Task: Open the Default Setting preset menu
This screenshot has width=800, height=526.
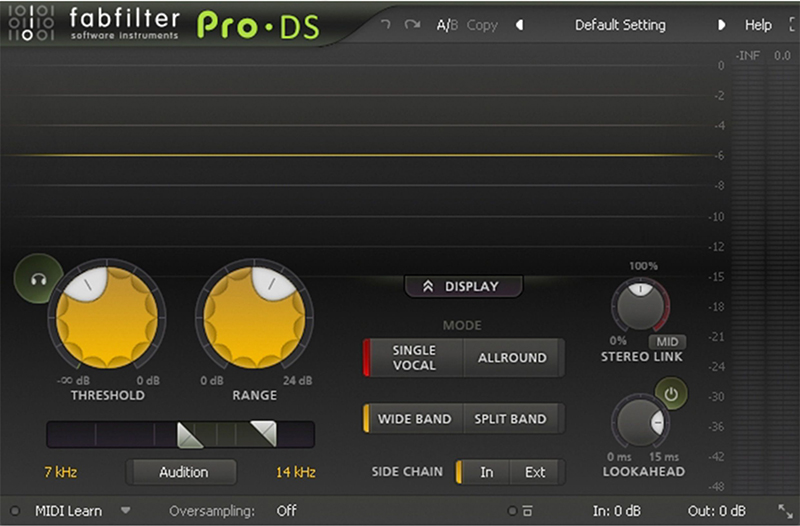Action: point(620,25)
